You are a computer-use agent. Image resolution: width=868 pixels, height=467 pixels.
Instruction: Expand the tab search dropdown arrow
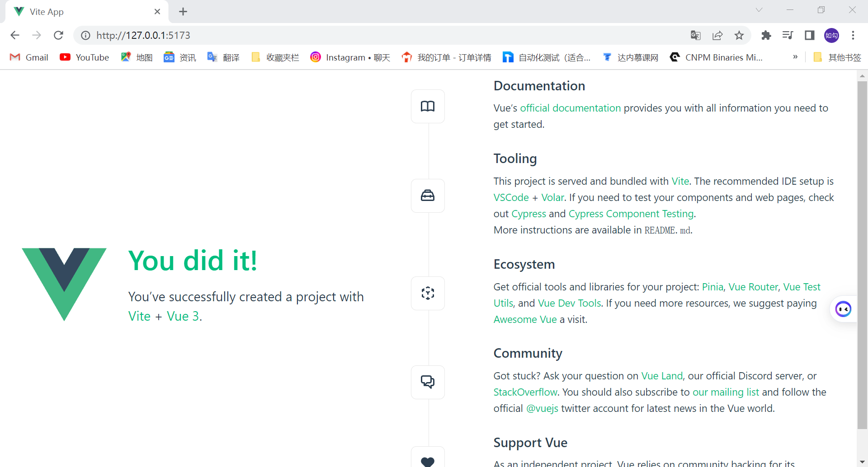pyautogui.click(x=759, y=10)
